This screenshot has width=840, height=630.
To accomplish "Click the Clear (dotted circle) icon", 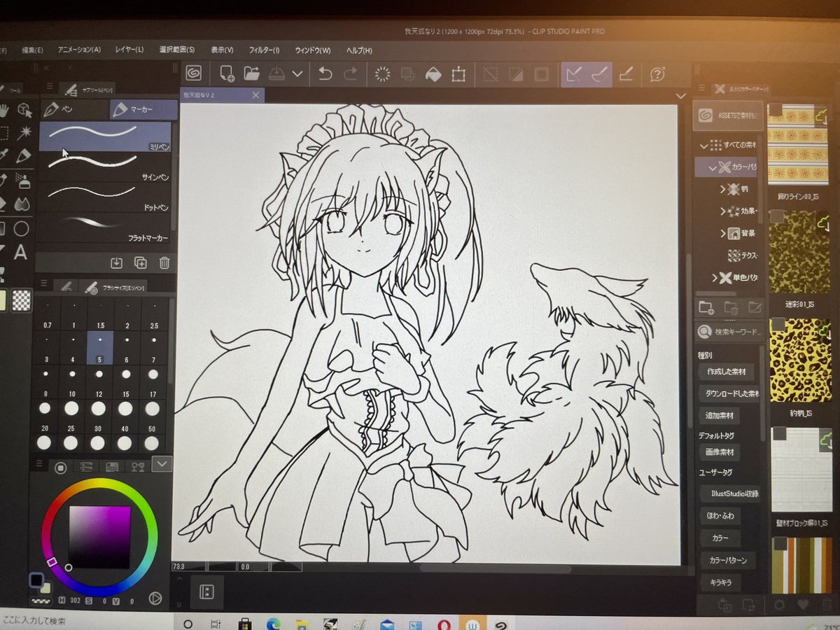I will point(382,73).
